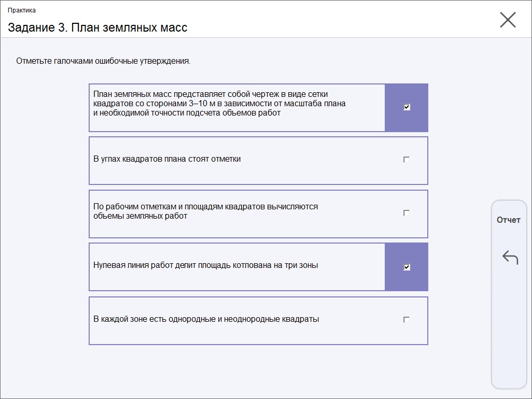Close the task with the X icon

point(508,20)
